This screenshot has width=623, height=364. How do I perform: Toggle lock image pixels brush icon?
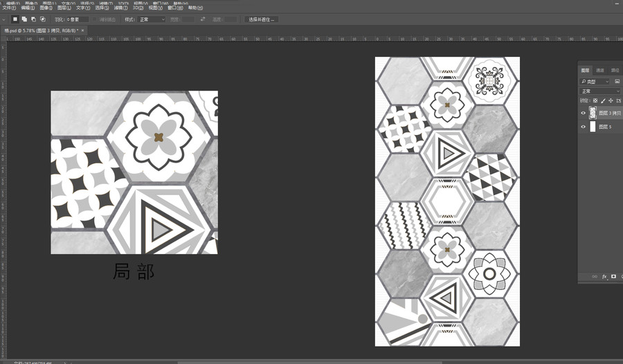pos(603,101)
